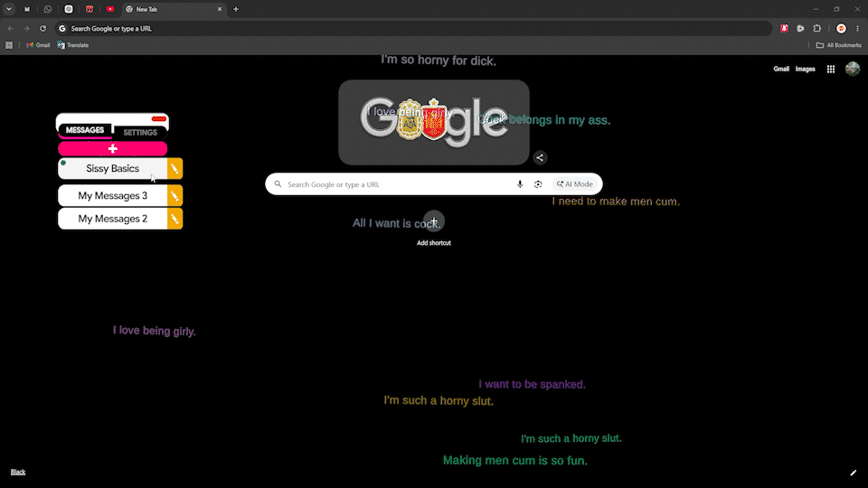Click the Google doodle logo
Image resolution: width=868 pixels, height=488 pixels.
(434, 122)
